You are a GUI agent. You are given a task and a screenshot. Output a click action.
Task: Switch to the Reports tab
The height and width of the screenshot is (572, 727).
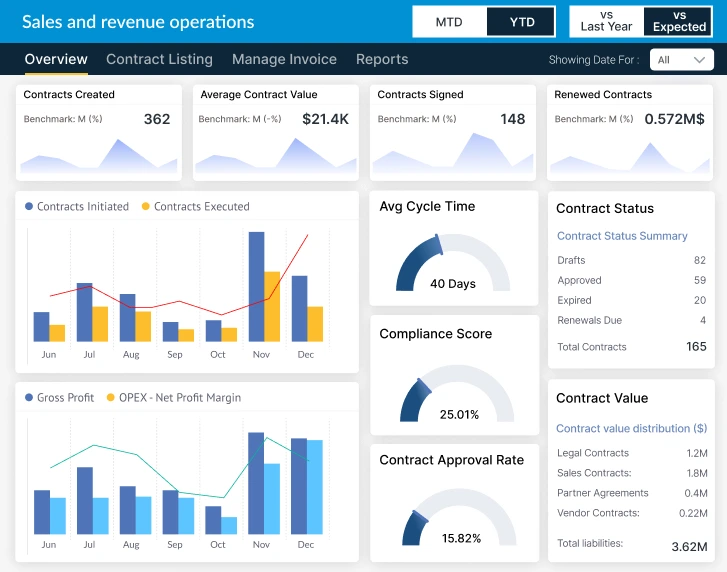[382, 59]
